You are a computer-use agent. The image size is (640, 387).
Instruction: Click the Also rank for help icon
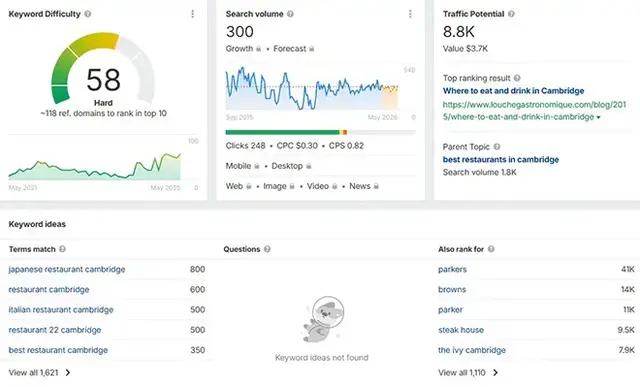[x=491, y=249]
